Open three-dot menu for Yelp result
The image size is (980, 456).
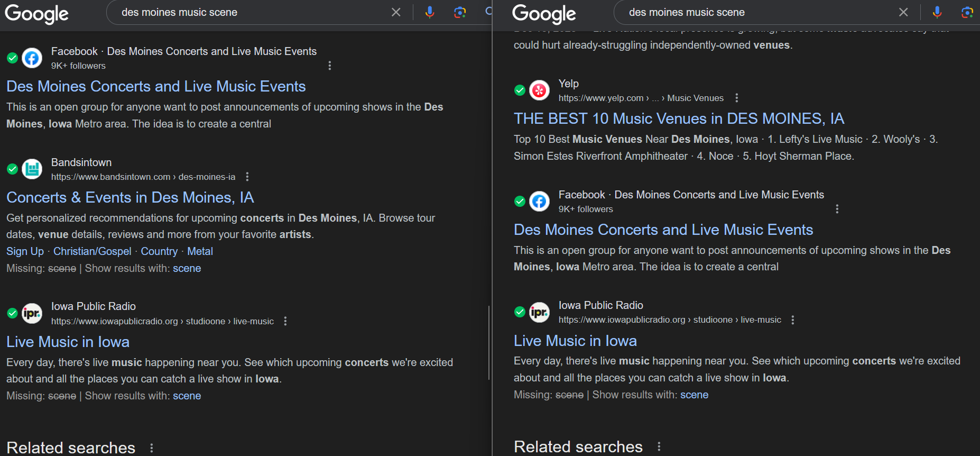pyautogui.click(x=736, y=98)
